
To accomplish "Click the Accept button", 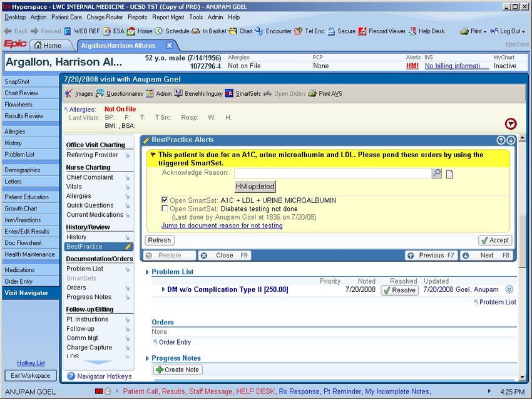I will pos(495,240).
